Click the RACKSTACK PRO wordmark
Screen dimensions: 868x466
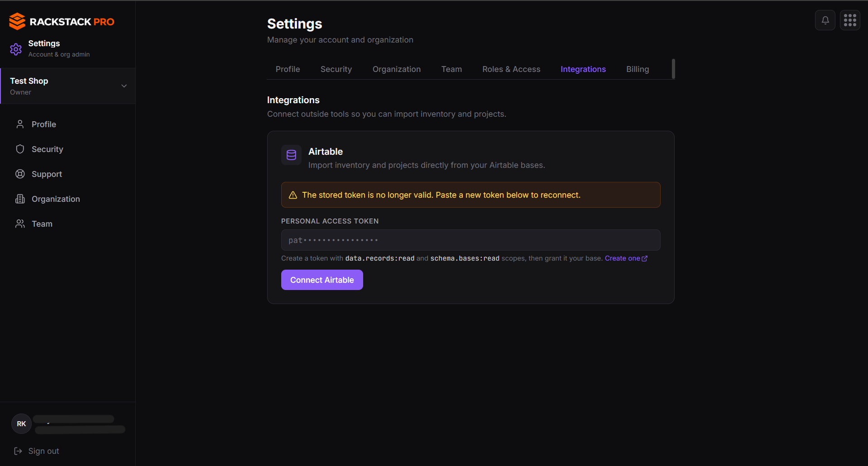click(x=72, y=22)
